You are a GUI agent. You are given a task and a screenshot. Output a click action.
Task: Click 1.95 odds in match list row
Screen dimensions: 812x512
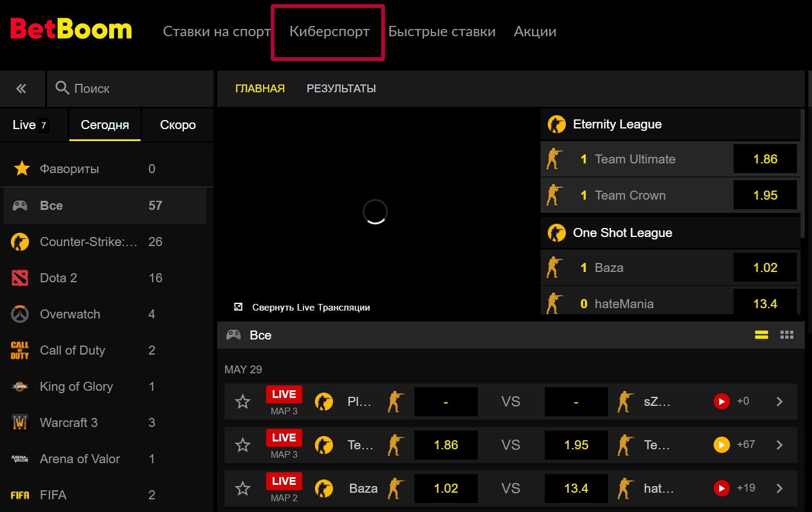pyautogui.click(x=576, y=445)
